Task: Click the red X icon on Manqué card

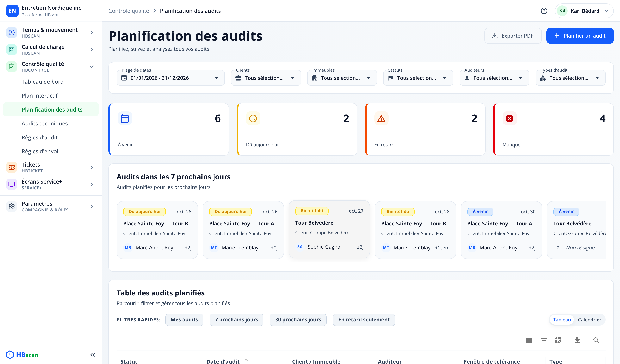Action: click(x=509, y=118)
